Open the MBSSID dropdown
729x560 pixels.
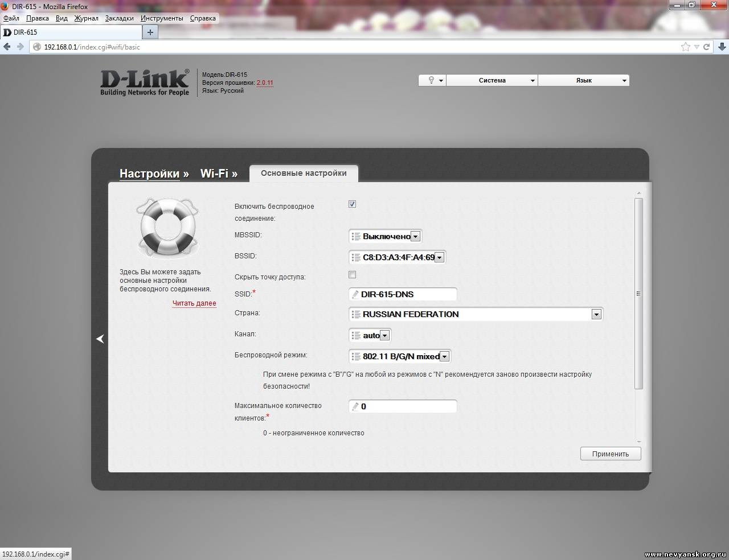click(386, 236)
